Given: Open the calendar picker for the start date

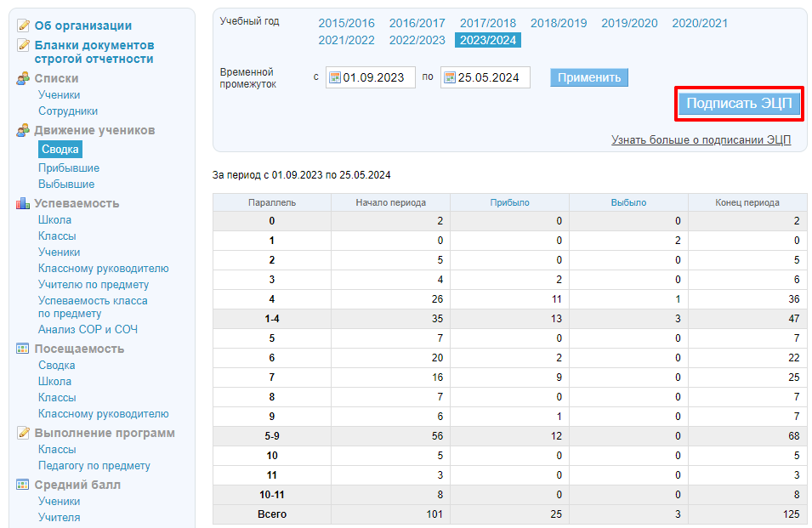Looking at the screenshot, I should click(335, 78).
